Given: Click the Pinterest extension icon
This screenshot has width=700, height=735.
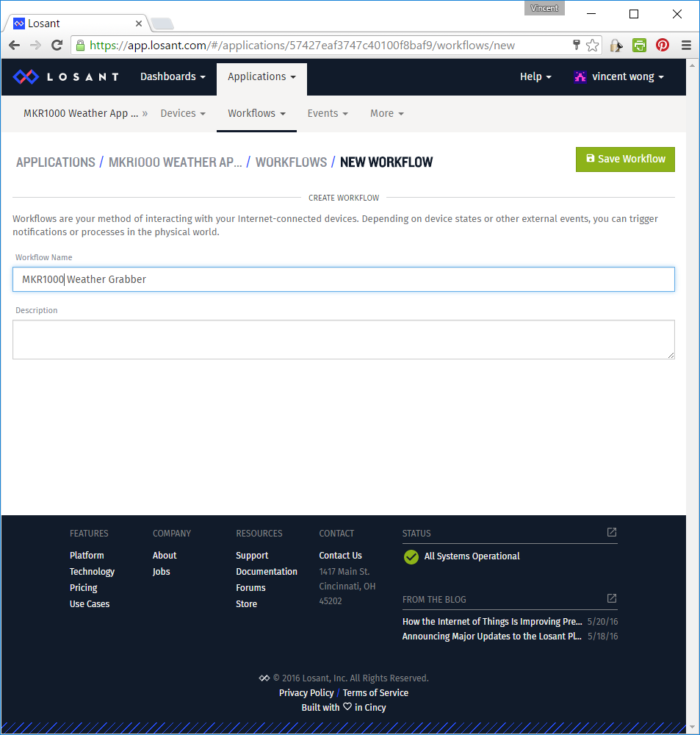Looking at the screenshot, I should tap(662, 45).
